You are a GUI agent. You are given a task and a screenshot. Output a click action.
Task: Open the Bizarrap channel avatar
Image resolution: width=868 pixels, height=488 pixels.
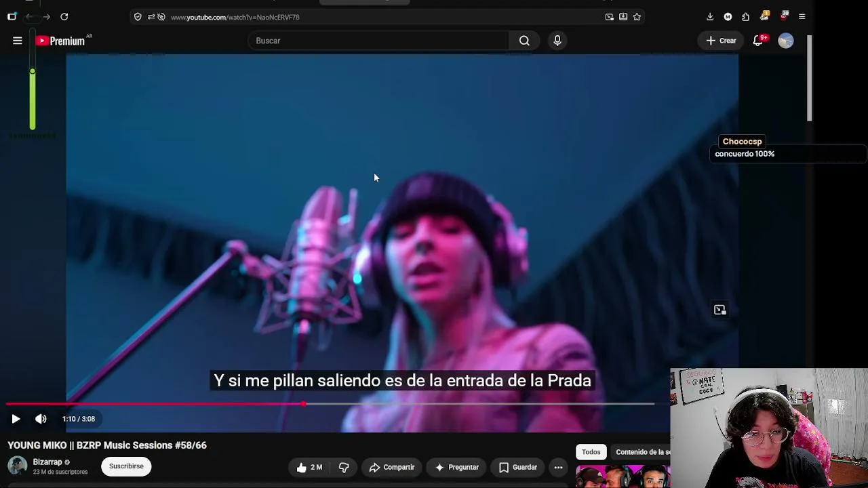click(17, 466)
